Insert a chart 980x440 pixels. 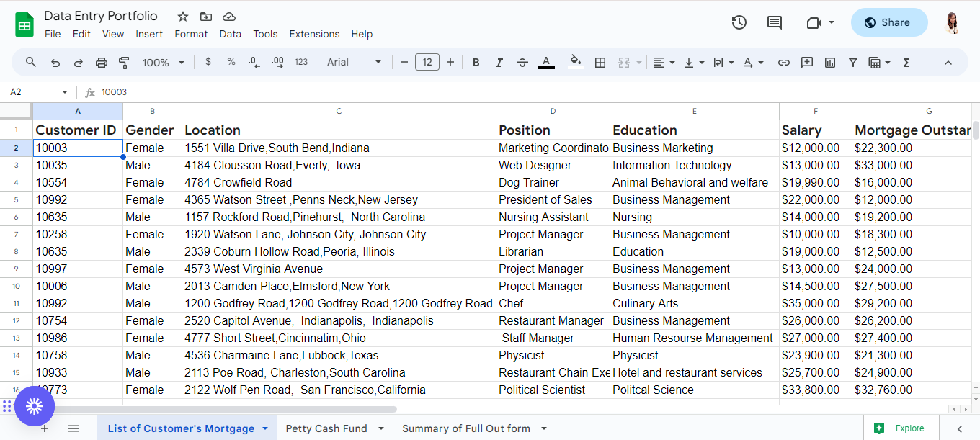[x=830, y=63]
